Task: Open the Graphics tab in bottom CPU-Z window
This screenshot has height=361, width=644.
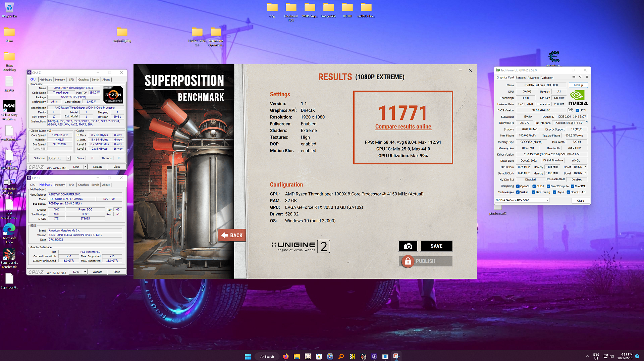Action: click(84, 185)
